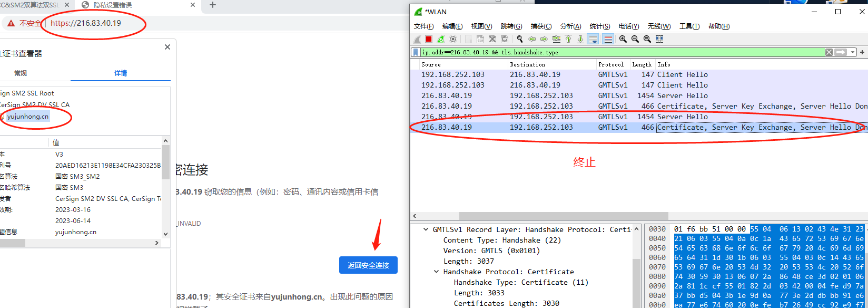Open the display filter history dropdown
This screenshot has width=868, height=308.
853,52
